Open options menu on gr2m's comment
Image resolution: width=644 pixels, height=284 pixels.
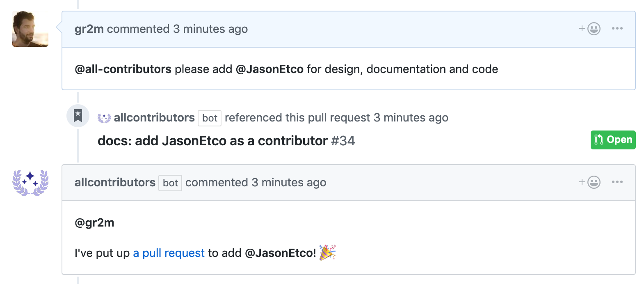617,29
